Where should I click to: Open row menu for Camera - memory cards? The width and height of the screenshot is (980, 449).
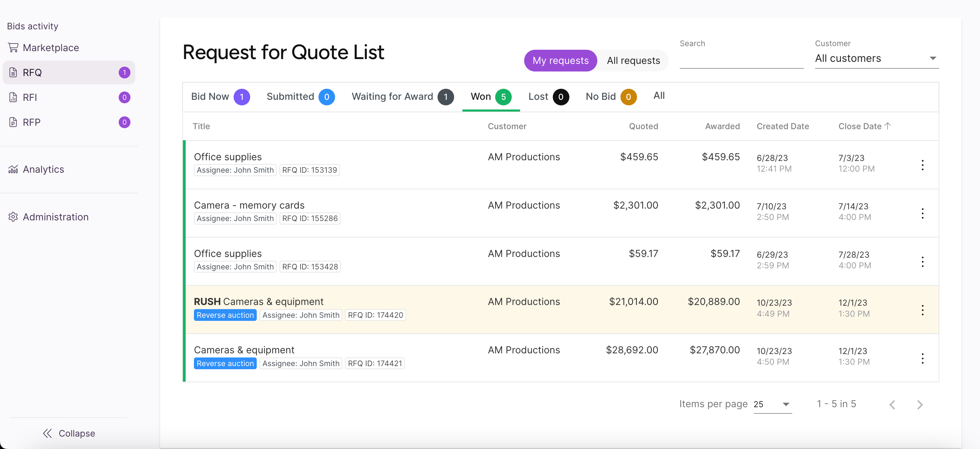coord(922,213)
